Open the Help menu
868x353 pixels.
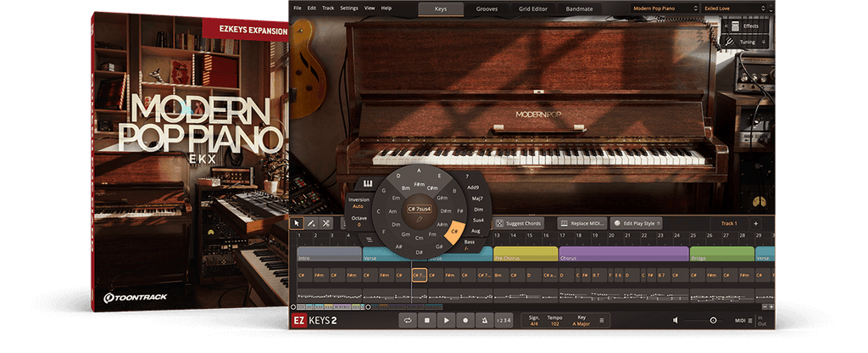click(x=387, y=8)
